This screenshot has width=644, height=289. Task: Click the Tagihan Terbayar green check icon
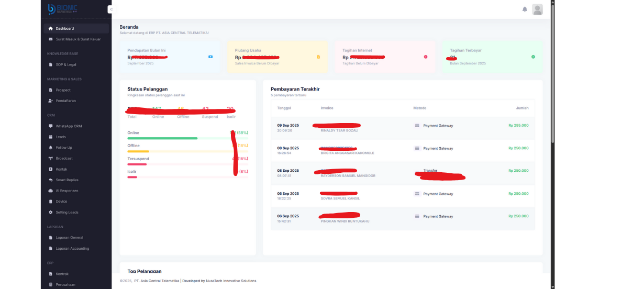533,57
